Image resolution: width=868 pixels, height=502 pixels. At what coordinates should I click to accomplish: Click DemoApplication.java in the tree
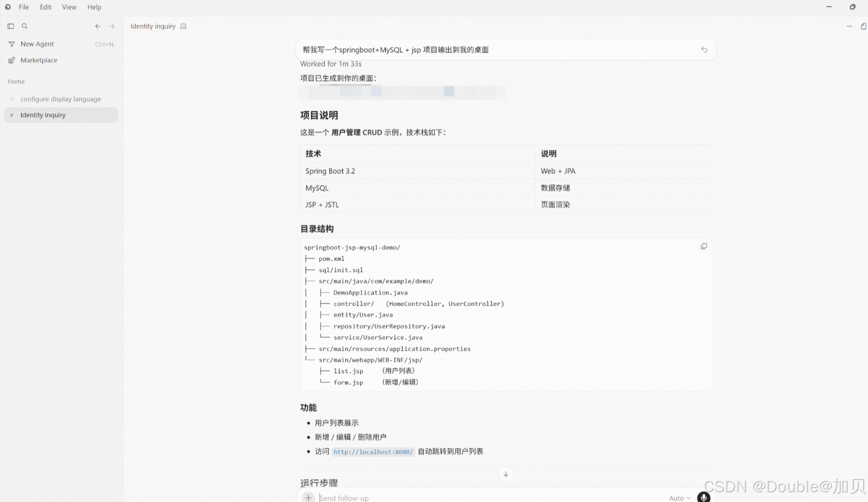point(370,293)
